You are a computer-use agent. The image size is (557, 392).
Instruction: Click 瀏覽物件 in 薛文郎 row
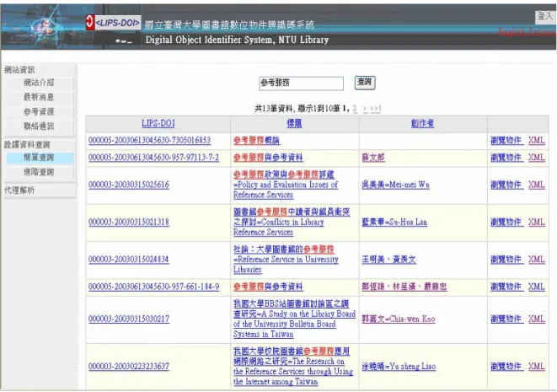pyautogui.click(x=506, y=158)
